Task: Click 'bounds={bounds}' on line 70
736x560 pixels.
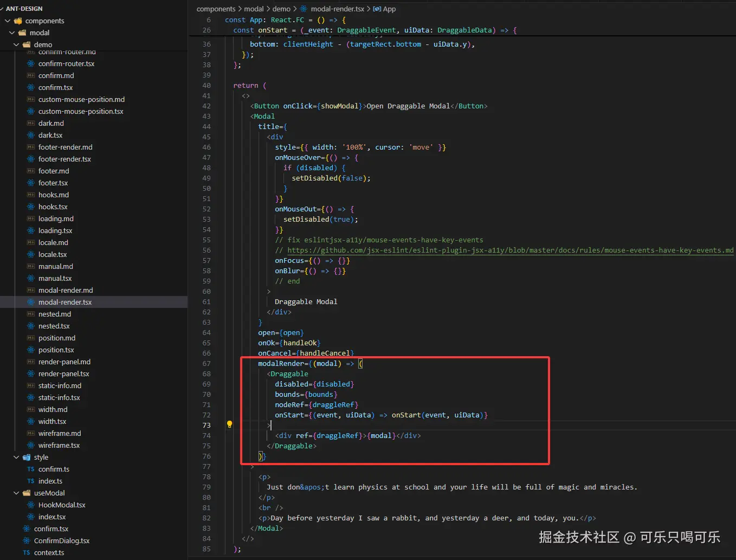Action: pyautogui.click(x=306, y=394)
